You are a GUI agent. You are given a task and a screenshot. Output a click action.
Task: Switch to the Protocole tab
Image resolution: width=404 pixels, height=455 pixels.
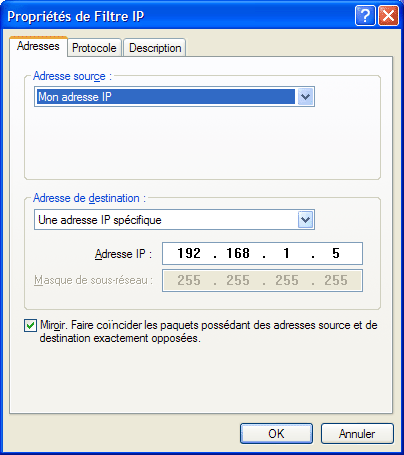click(x=94, y=48)
